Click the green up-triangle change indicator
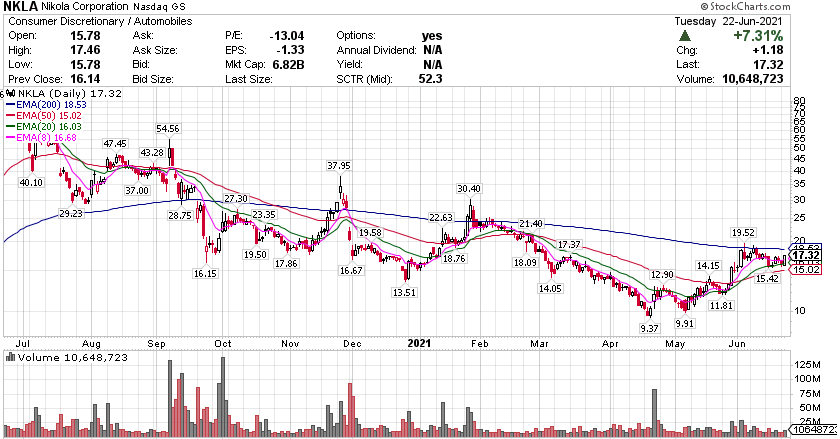840x439 pixels. [685, 36]
